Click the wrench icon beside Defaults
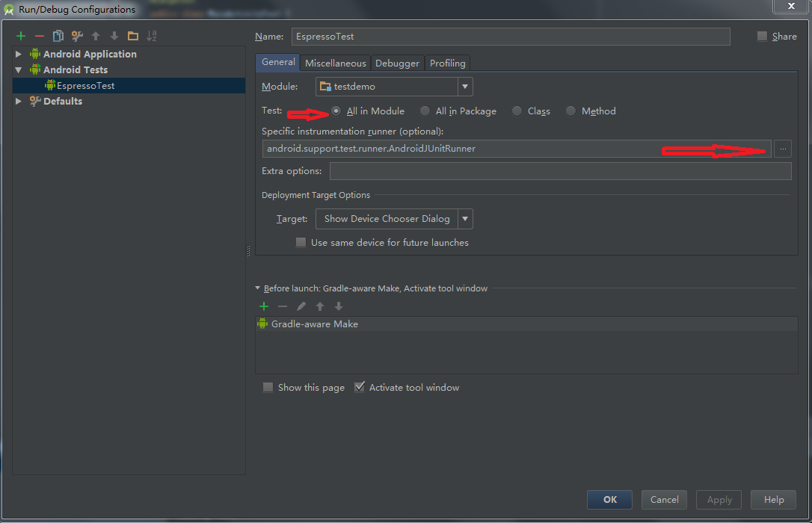This screenshot has height=523, width=812. click(x=35, y=101)
